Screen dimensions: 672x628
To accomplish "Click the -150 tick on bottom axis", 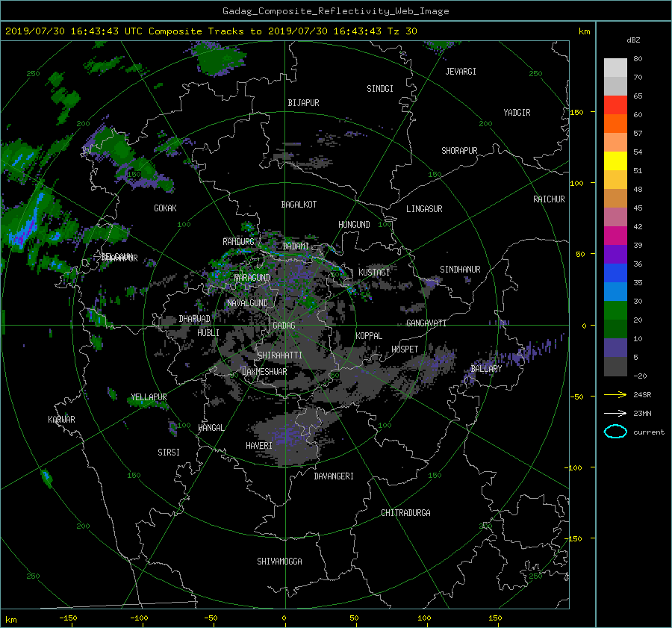I will [x=68, y=618].
